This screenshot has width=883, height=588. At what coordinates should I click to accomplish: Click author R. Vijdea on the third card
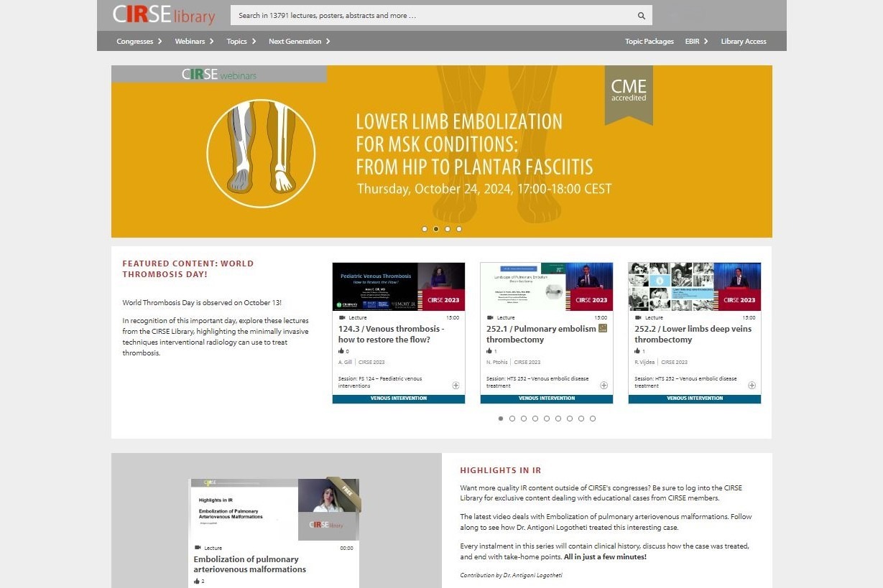click(x=644, y=362)
